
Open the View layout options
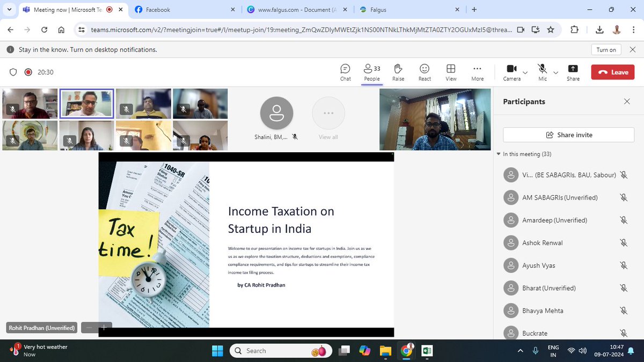click(451, 72)
